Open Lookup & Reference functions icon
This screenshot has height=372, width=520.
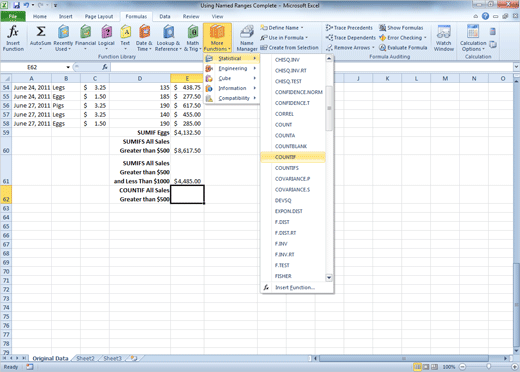(168, 32)
